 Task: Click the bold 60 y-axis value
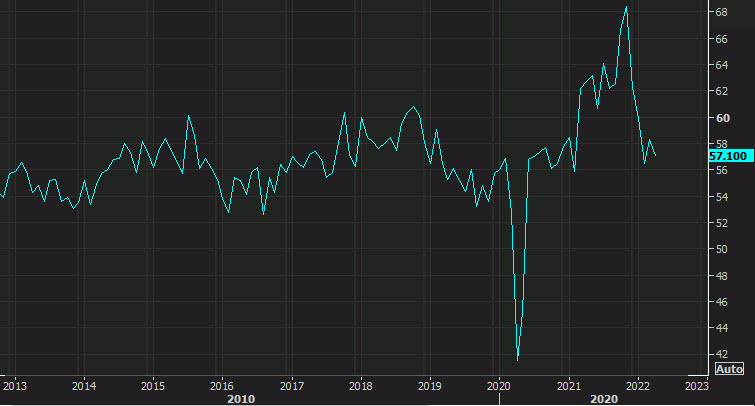tap(722, 118)
